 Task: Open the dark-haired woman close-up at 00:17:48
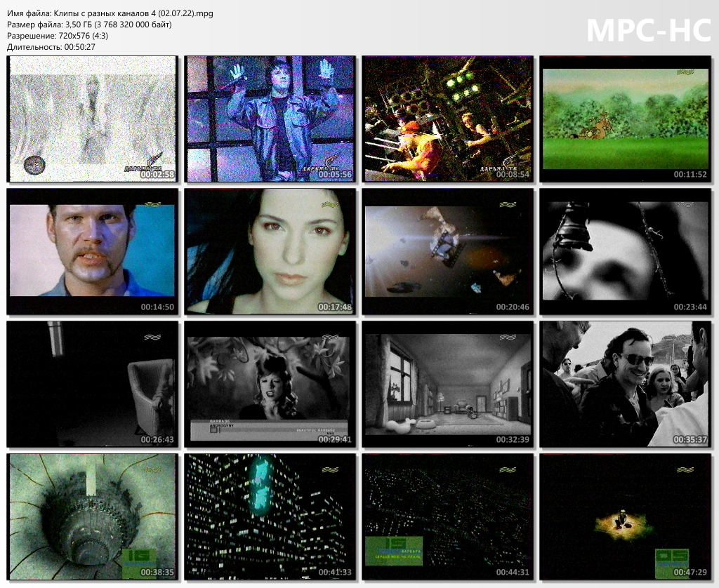270,252
